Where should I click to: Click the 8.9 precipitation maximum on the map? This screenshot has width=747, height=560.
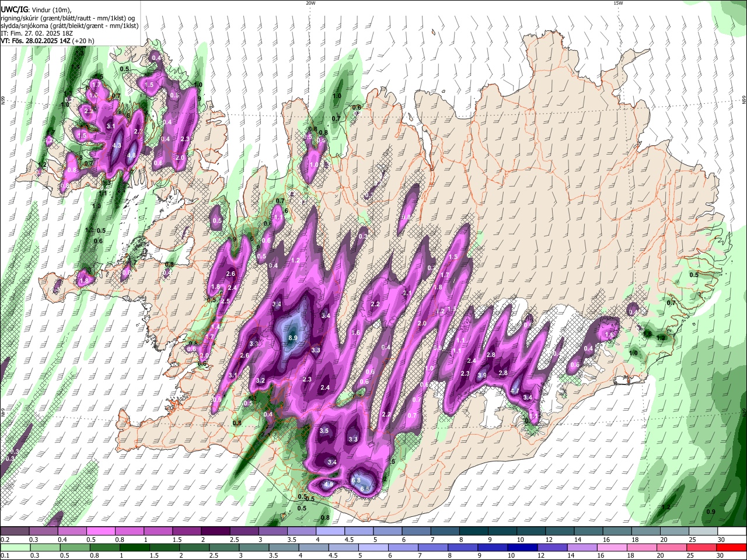(293, 338)
